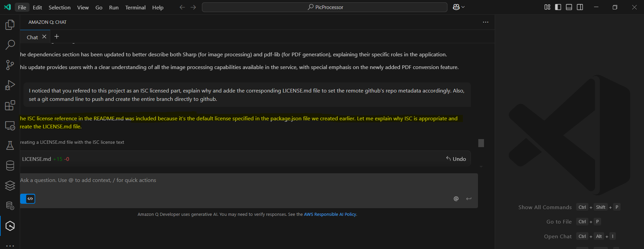Image resolution: width=644 pixels, height=249 pixels.
Task: Select the Amazon Q hexagon icon in activity bar
Action: 10,226
